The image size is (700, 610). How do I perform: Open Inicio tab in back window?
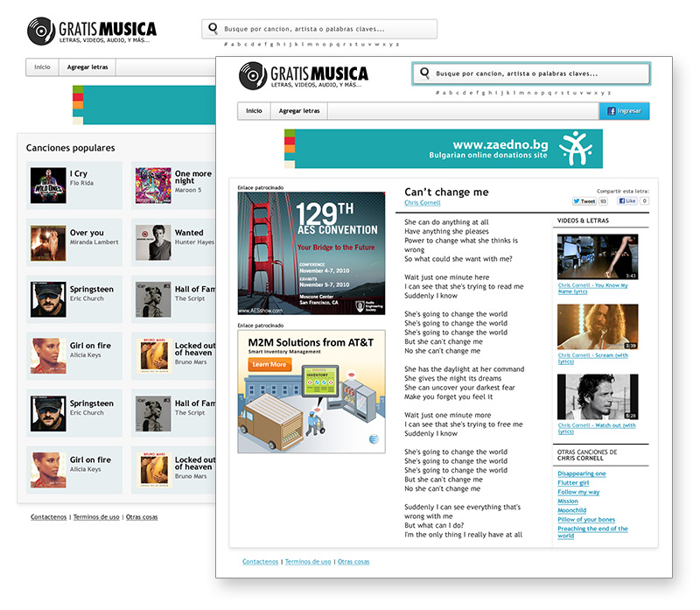(x=42, y=67)
